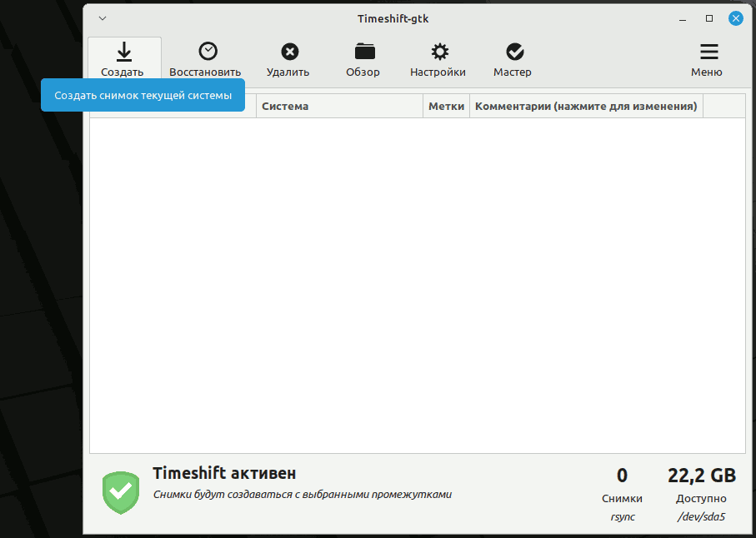Click the '0' snapshots count value
The width and height of the screenshot is (756, 538).
tap(623, 476)
